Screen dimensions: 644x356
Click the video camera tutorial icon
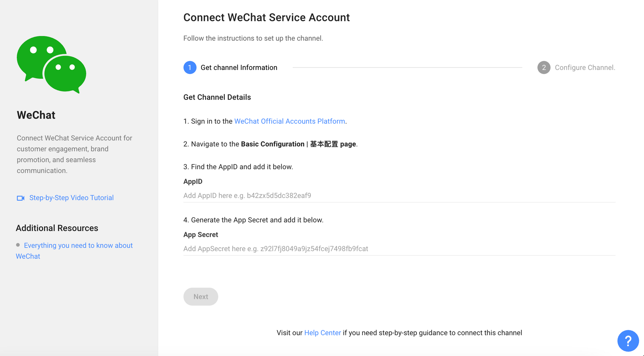(20, 198)
